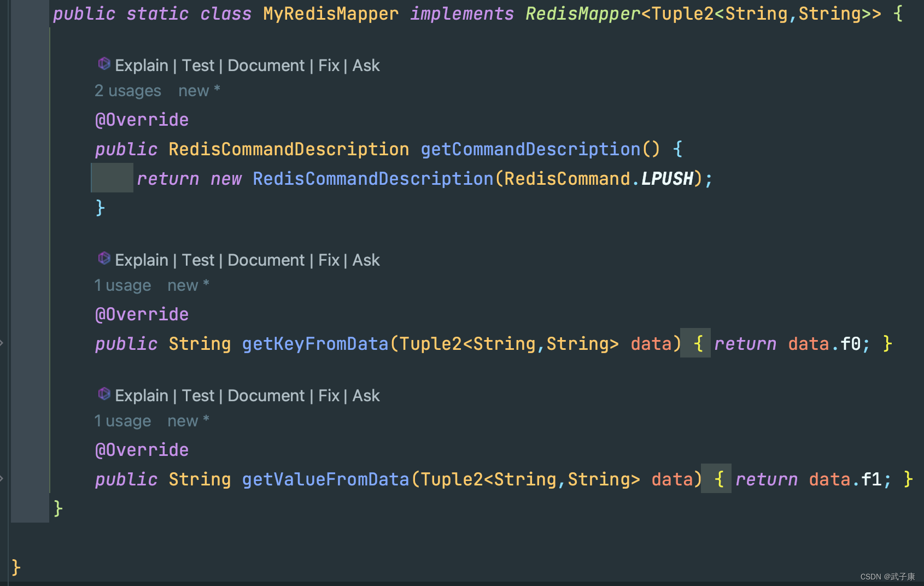The image size is (924, 586).
Task: Click the 'implements' keyword in class declaration
Action: pyautogui.click(x=462, y=14)
